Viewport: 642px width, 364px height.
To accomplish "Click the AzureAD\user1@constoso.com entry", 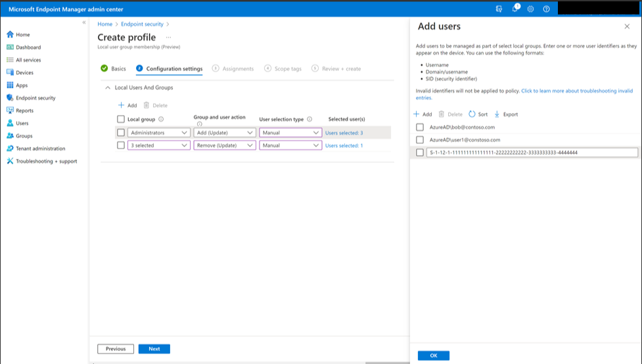I will (x=465, y=140).
